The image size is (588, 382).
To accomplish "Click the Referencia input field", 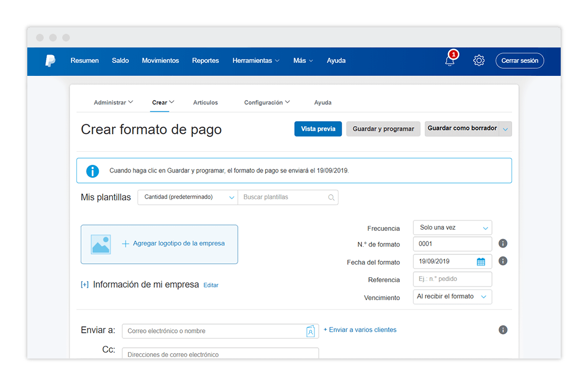I will [453, 279].
